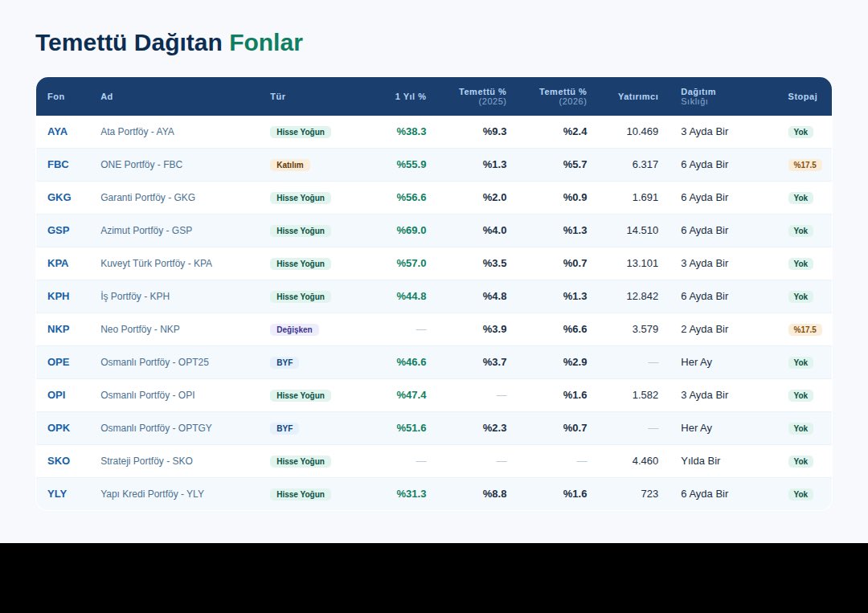
Task: Sort by Yatırımcı column header
Action: (637, 96)
